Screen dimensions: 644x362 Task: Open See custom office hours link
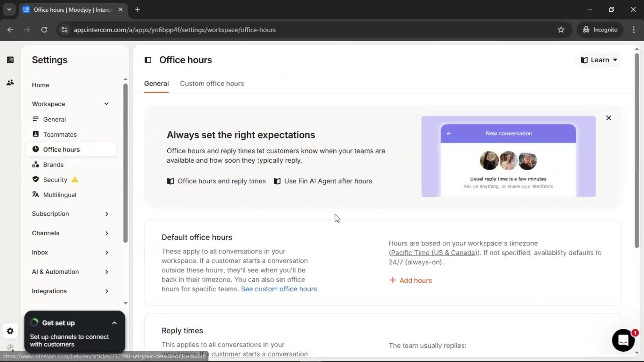click(279, 289)
